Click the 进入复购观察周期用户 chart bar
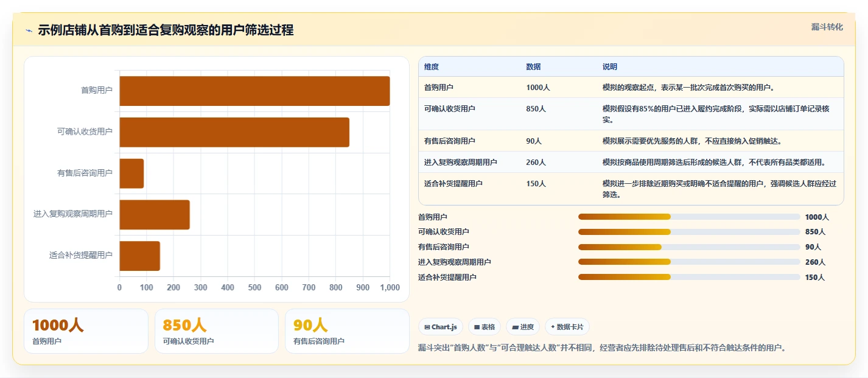 tap(155, 215)
